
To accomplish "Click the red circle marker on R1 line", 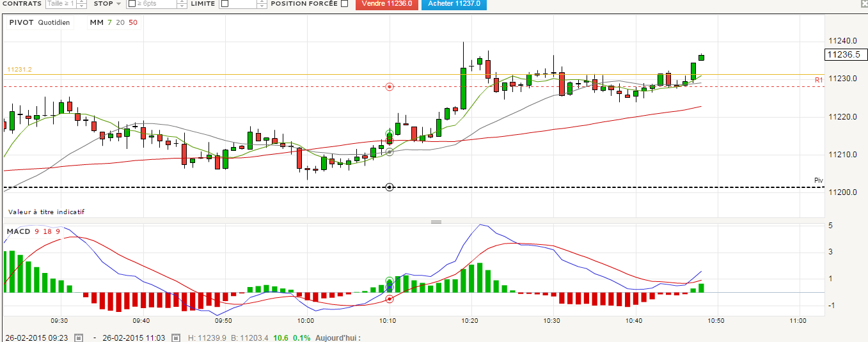I will pyautogui.click(x=390, y=86).
